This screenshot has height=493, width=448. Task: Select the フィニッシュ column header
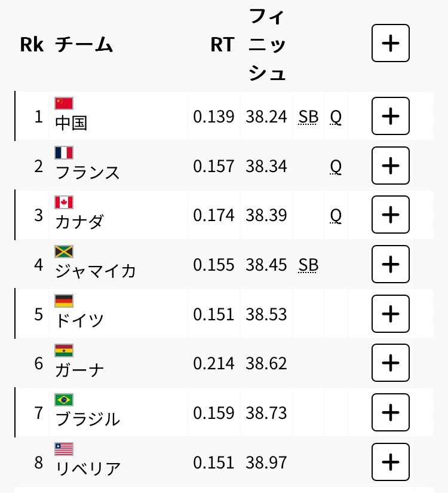tap(266, 45)
